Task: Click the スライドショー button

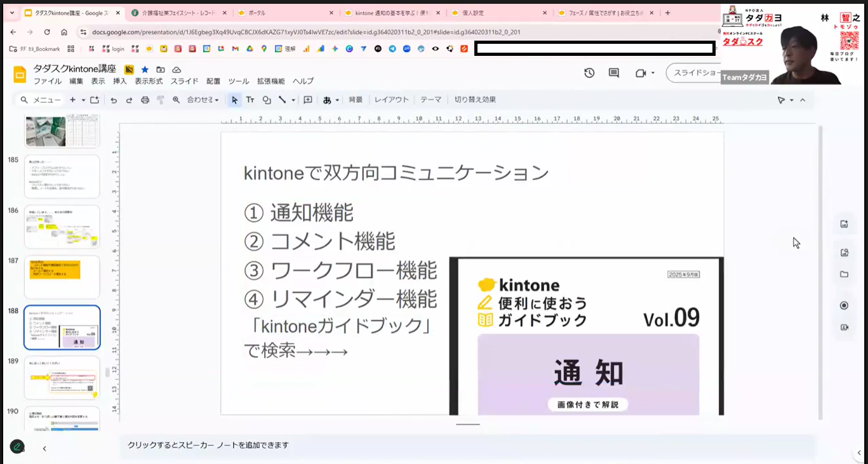Action: 694,73
